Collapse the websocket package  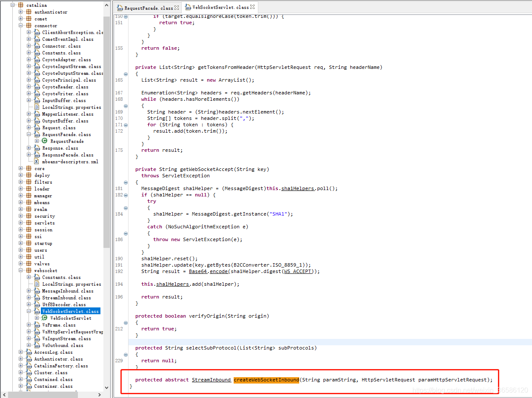(x=21, y=270)
